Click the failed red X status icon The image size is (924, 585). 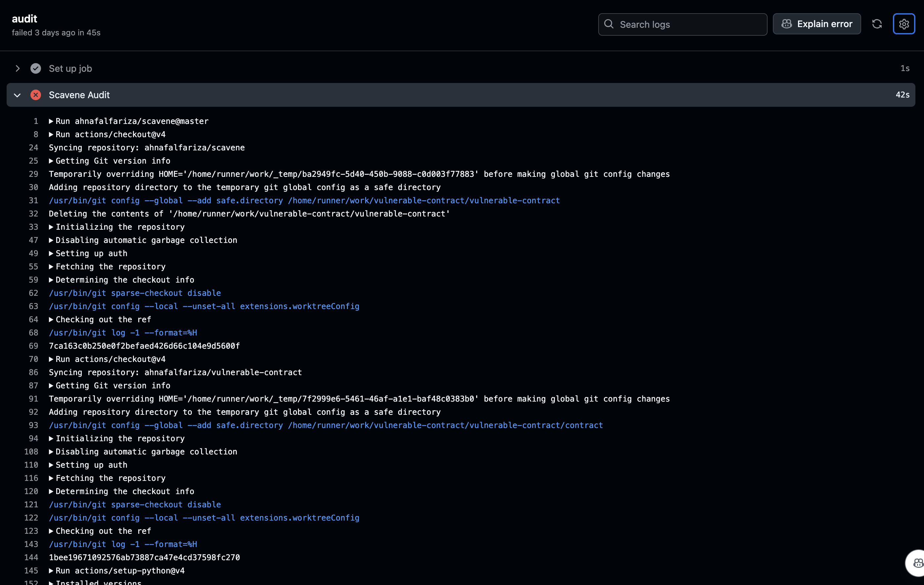(x=36, y=95)
